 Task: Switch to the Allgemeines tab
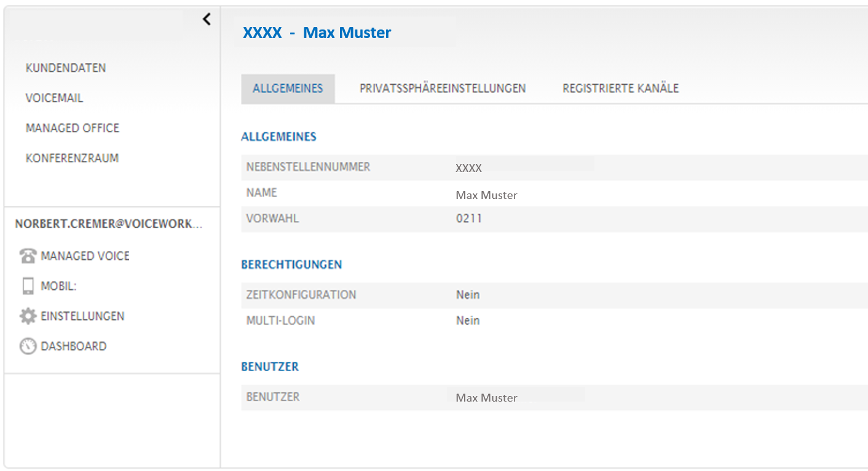tap(288, 88)
